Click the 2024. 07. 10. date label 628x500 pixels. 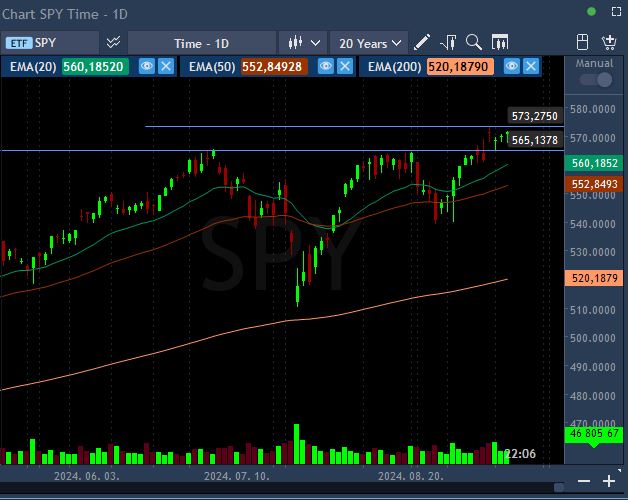[237, 476]
